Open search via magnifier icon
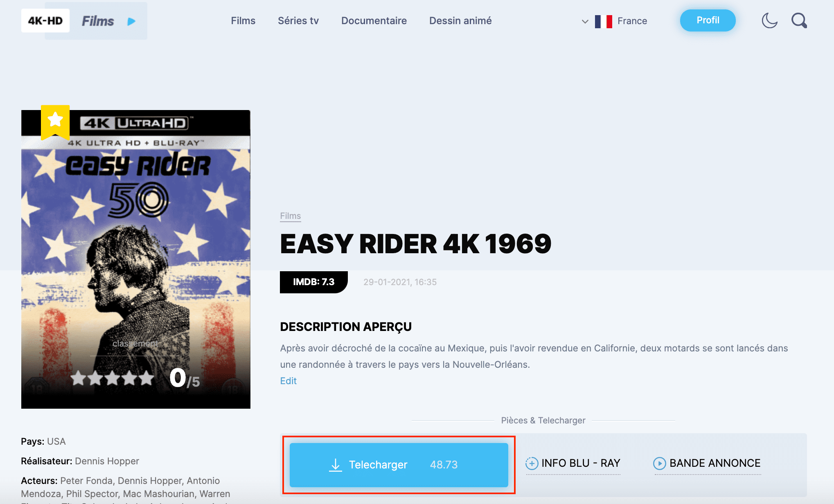The height and width of the screenshot is (504, 834). (799, 20)
